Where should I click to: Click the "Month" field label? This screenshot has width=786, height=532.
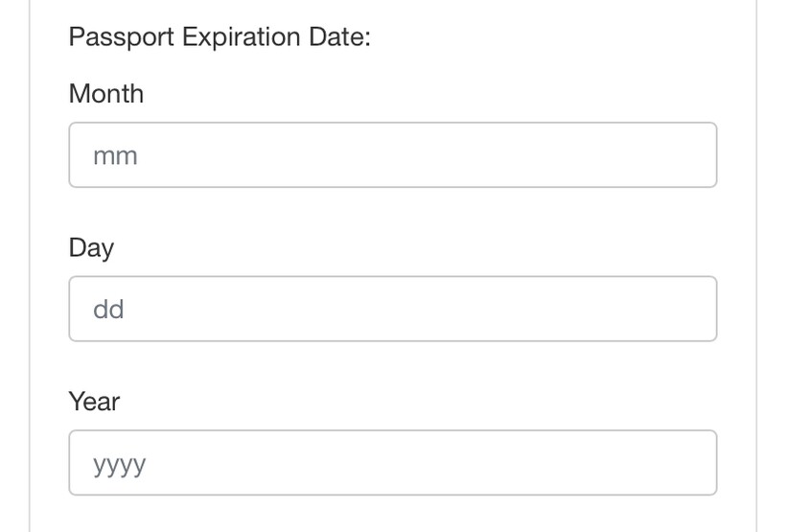pyautogui.click(x=106, y=94)
